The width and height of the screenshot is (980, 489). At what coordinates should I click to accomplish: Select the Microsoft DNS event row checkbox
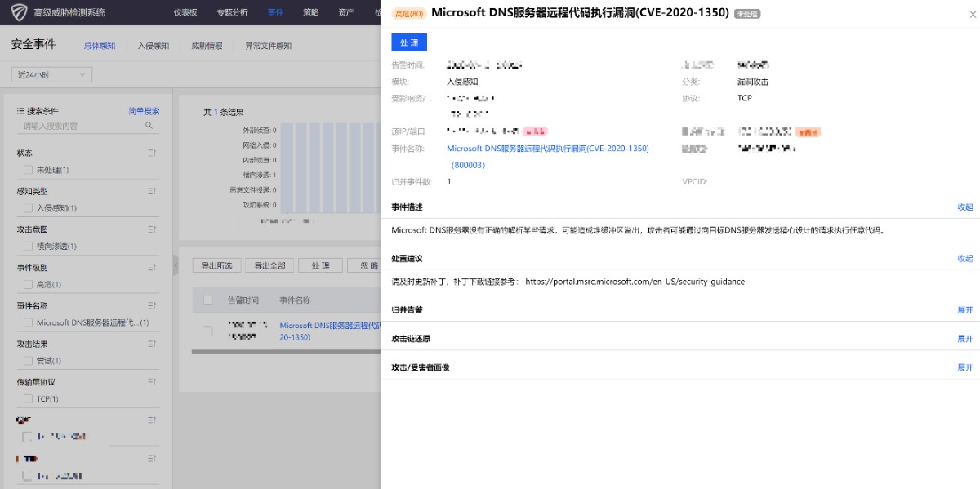click(207, 330)
